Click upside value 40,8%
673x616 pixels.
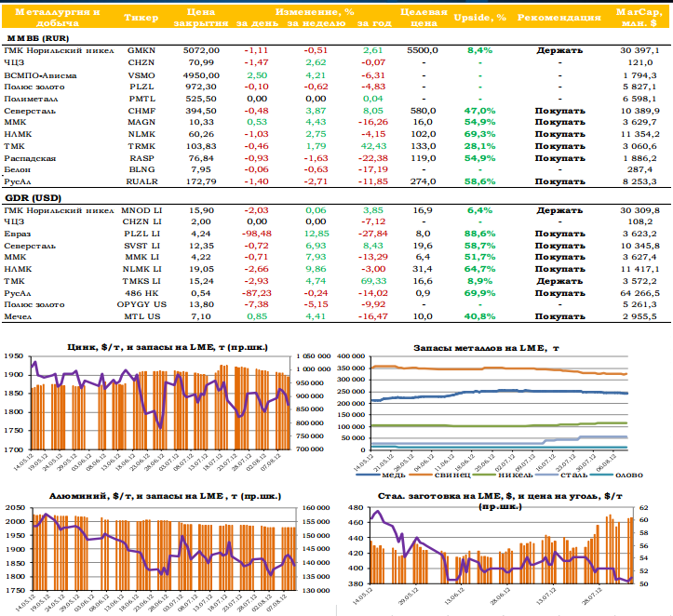coord(480,316)
